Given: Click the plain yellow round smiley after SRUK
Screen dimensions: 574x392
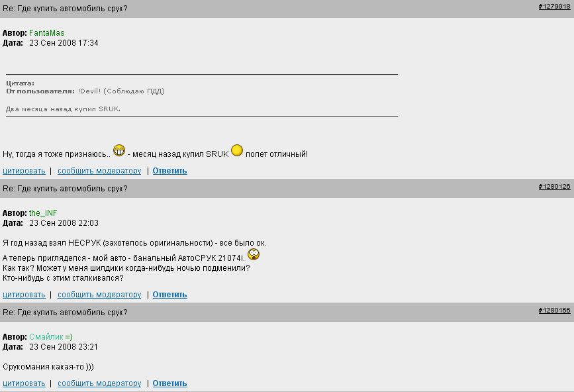Looking at the screenshot, I should [237, 151].
